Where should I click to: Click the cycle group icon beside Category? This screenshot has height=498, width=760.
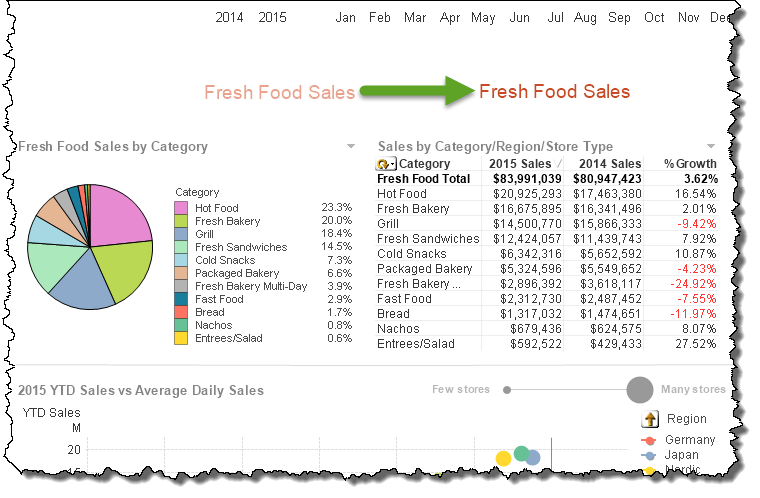tap(386, 164)
